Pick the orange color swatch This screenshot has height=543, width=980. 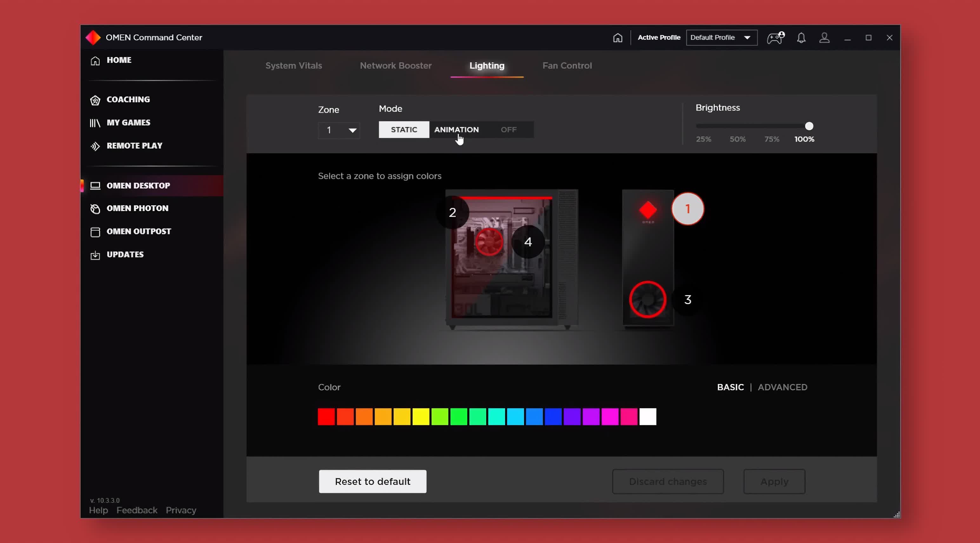(364, 416)
